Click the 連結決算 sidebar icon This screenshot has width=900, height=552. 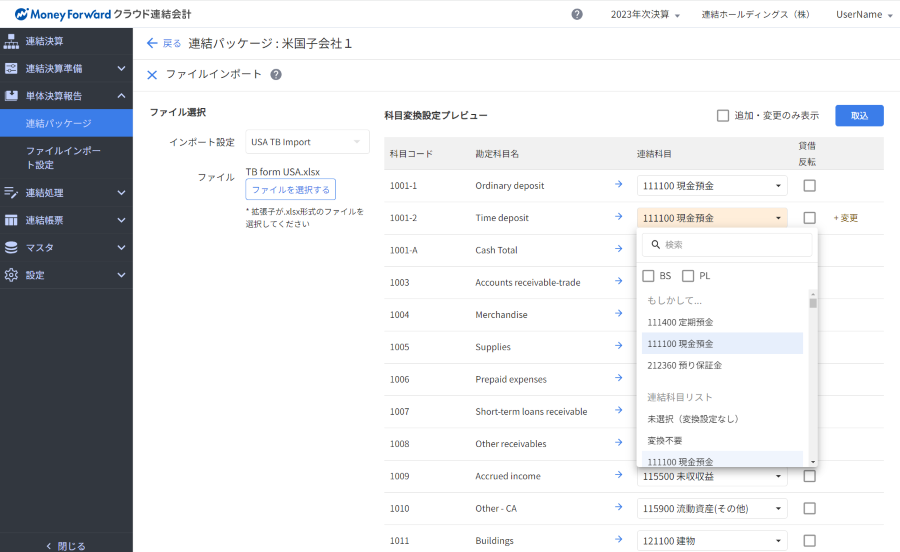12,41
